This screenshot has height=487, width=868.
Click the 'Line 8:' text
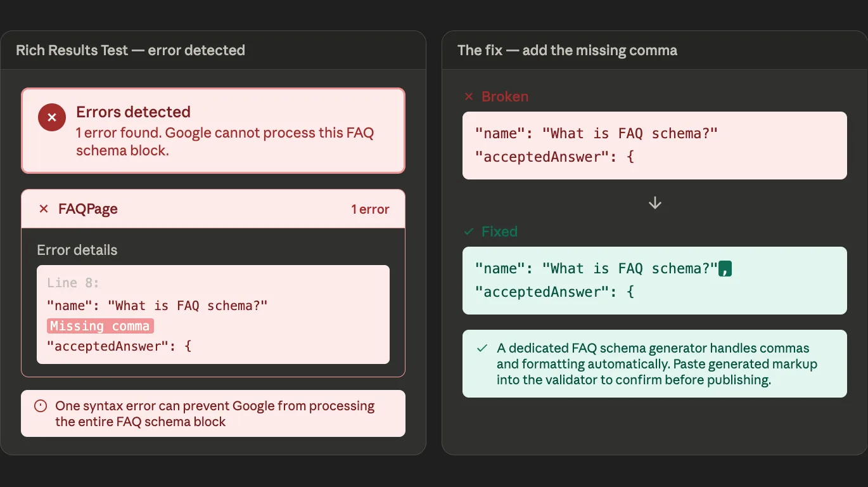point(73,283)
